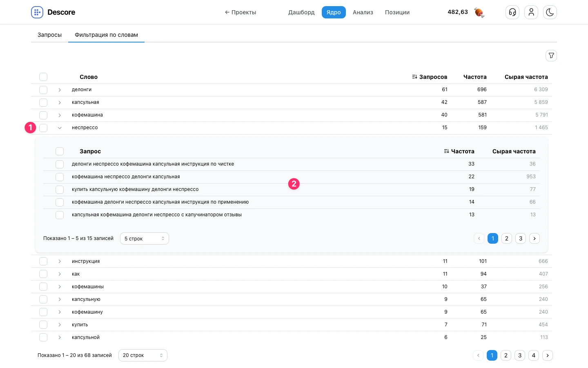Select all queries in nested Запрос header
Image resolution: width=588 pixels, height=368 pixels.
[60, 151]
